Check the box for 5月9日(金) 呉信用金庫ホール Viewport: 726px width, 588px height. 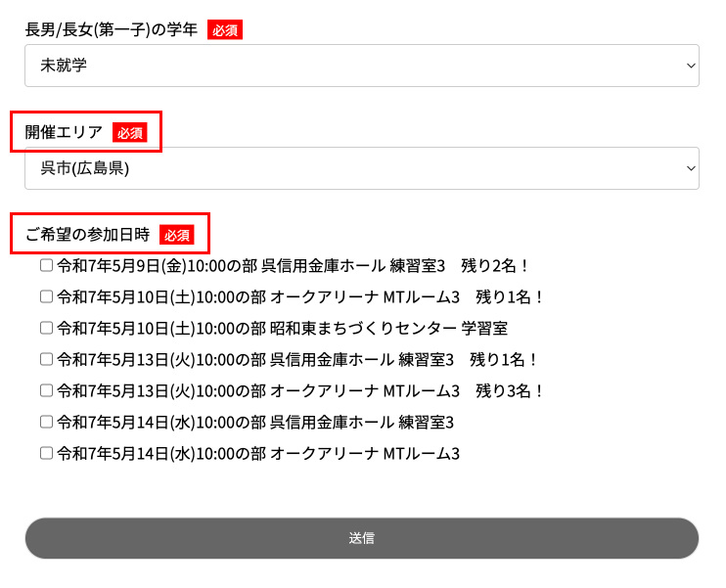[46, 265]
